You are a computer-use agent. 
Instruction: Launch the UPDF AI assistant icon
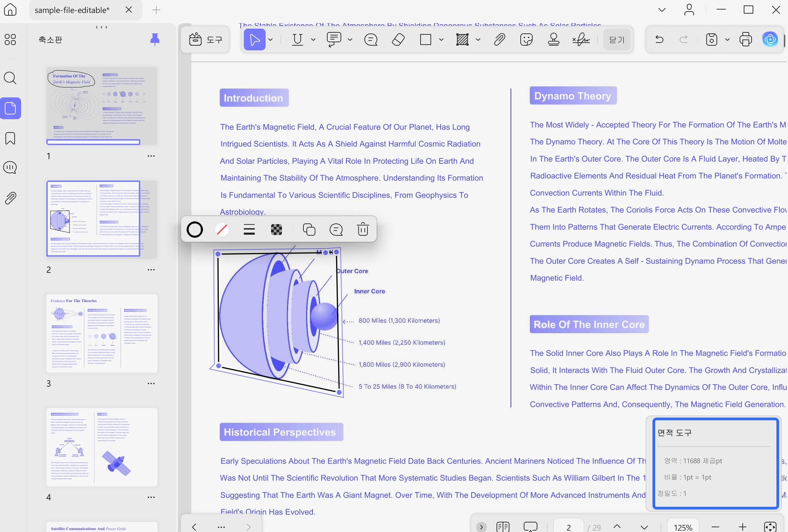click(x=770, y=40)
